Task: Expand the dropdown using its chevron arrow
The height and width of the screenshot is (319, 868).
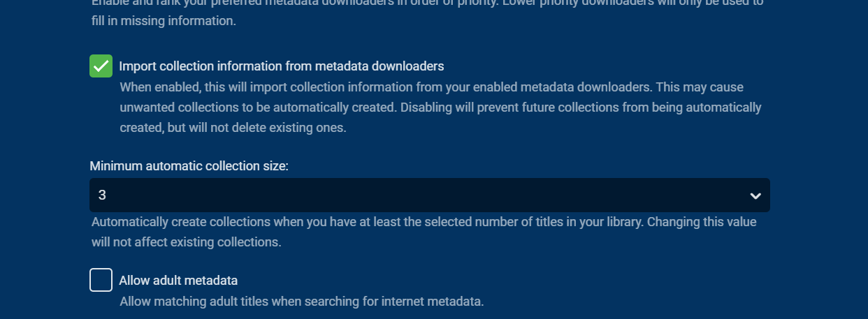Action: click(755, 195)
